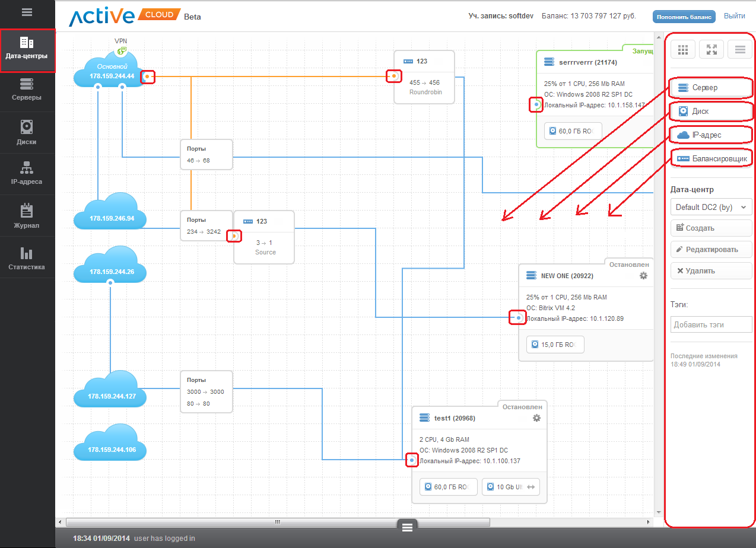Click the grid view icon in right panel

coord(683,50)
